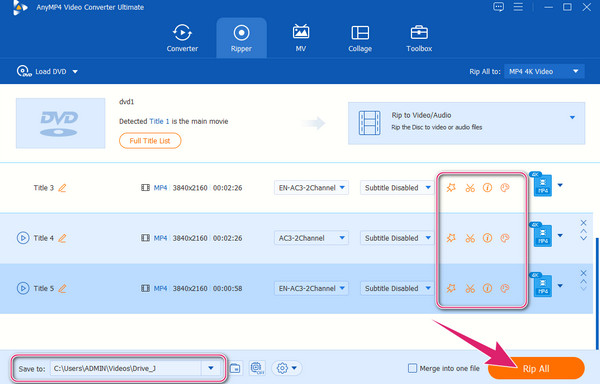Click the Title 1 link

click(x=159, y=121)
